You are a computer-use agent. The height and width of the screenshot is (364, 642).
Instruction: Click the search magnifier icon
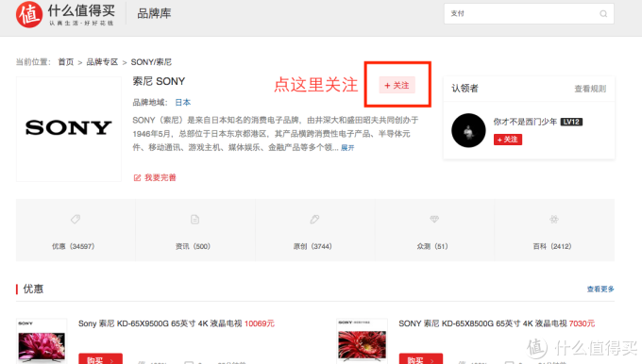(603, 14)
